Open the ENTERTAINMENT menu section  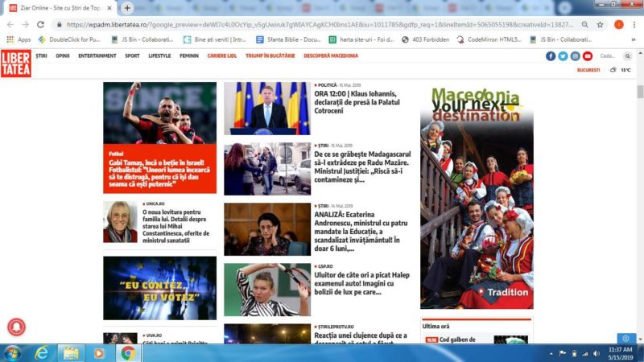97,56
